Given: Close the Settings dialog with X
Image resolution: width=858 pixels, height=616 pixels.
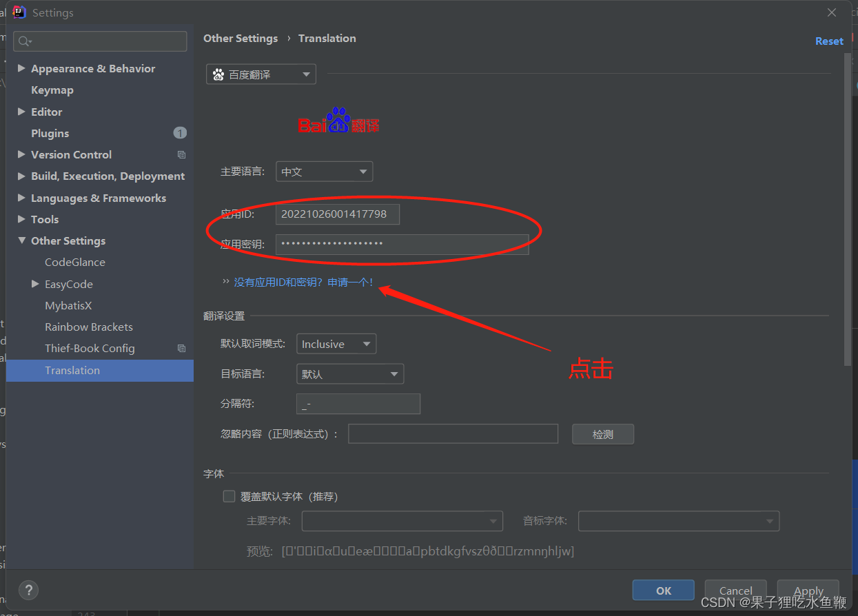Looking at the screenshot, I should 832,12.
